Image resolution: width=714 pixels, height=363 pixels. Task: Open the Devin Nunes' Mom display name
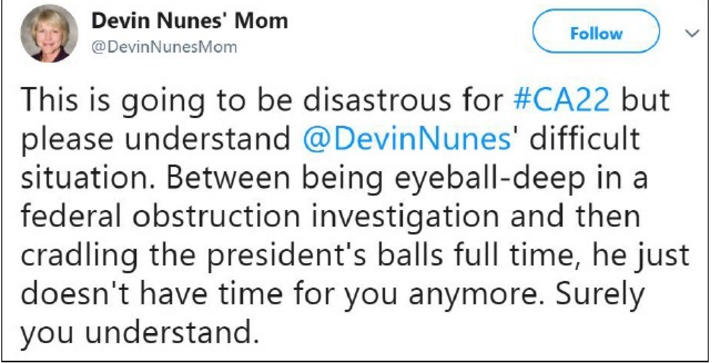[189, 21]
